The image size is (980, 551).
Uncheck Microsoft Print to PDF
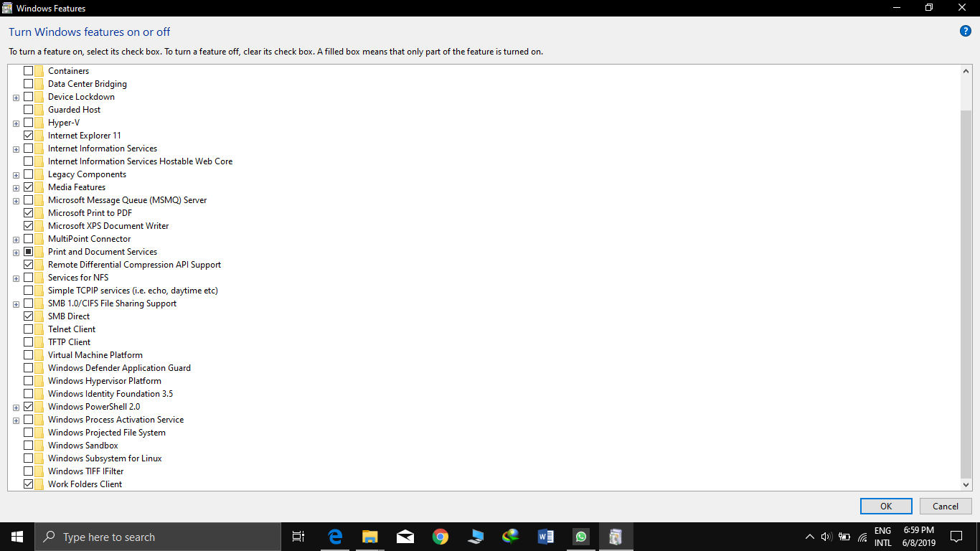tap(28, 213)
